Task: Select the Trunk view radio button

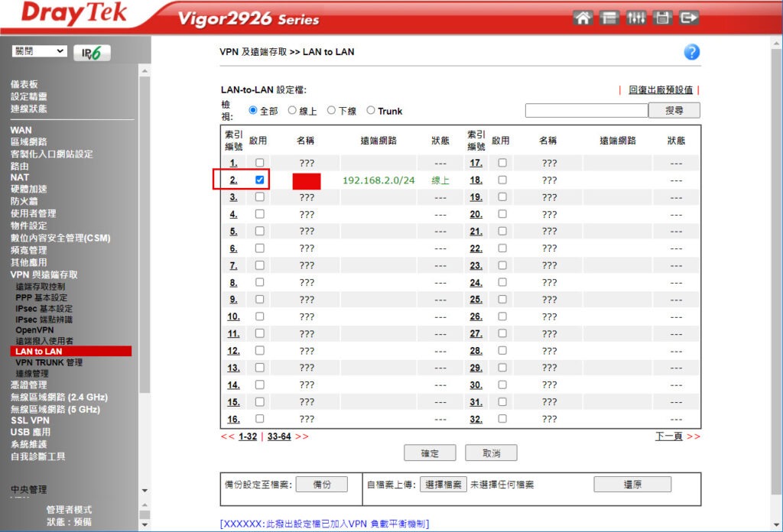Action: (371, 110)
